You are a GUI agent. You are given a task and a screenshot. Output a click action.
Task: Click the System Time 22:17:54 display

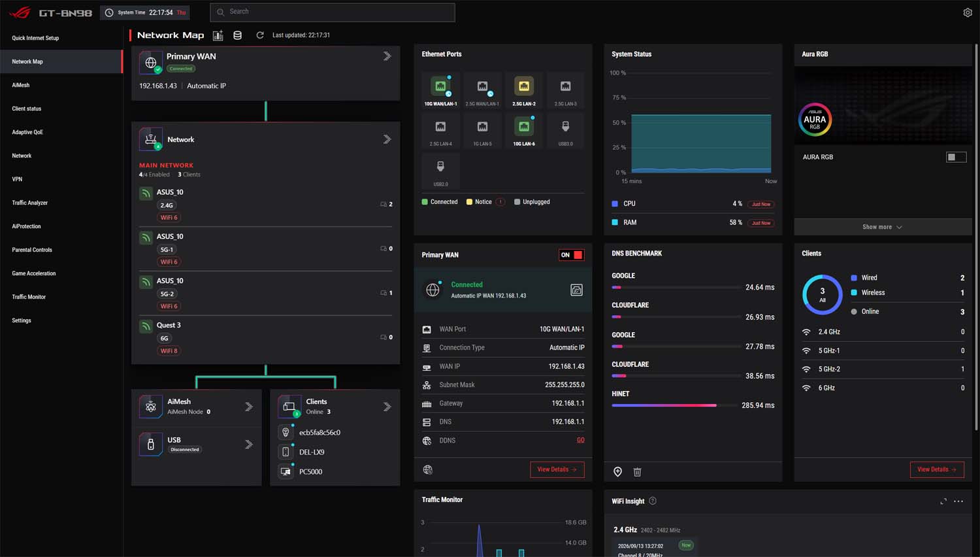pos(144,12)
